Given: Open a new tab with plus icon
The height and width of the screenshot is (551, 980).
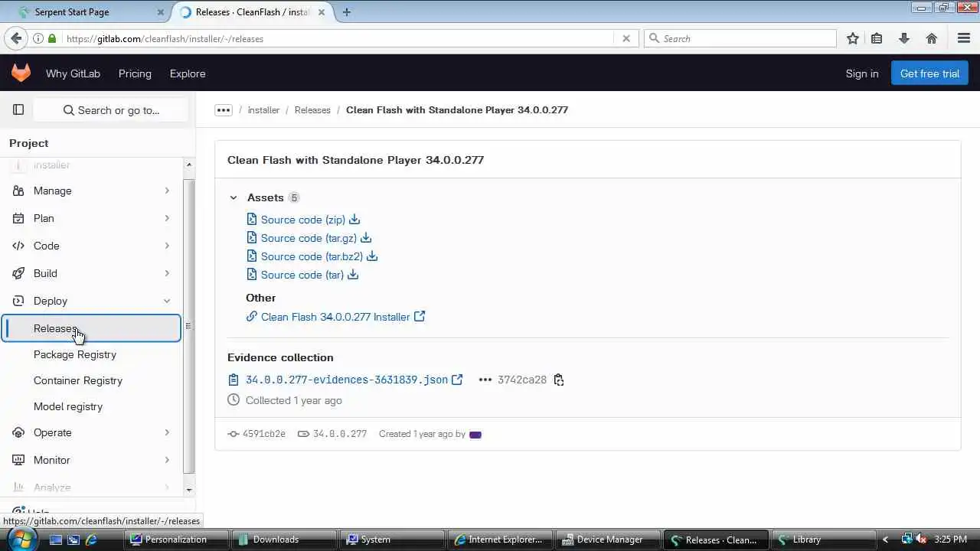Looking at the screenshot, I should tap(347, 12).
